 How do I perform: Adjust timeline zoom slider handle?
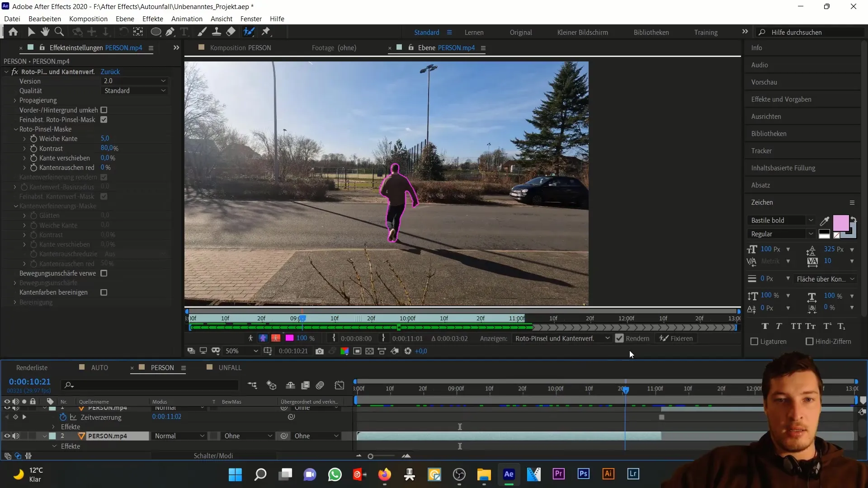tap(370, 456)
